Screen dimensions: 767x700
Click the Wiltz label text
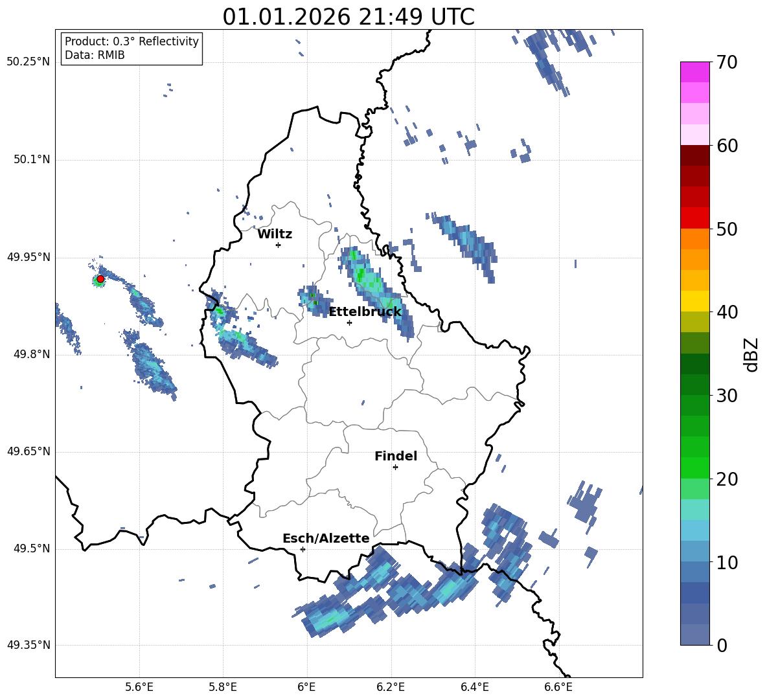tap(275, 234)
